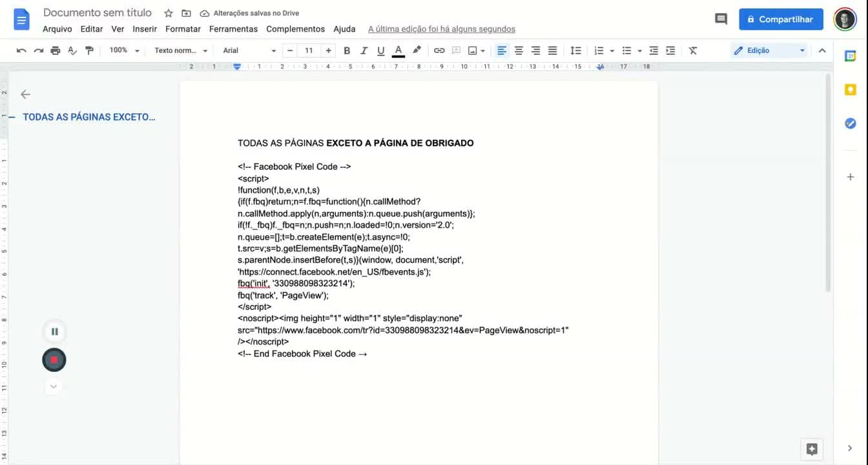Print the document
The height and width of the screenshot is (465, 868).
pos(56,50)
